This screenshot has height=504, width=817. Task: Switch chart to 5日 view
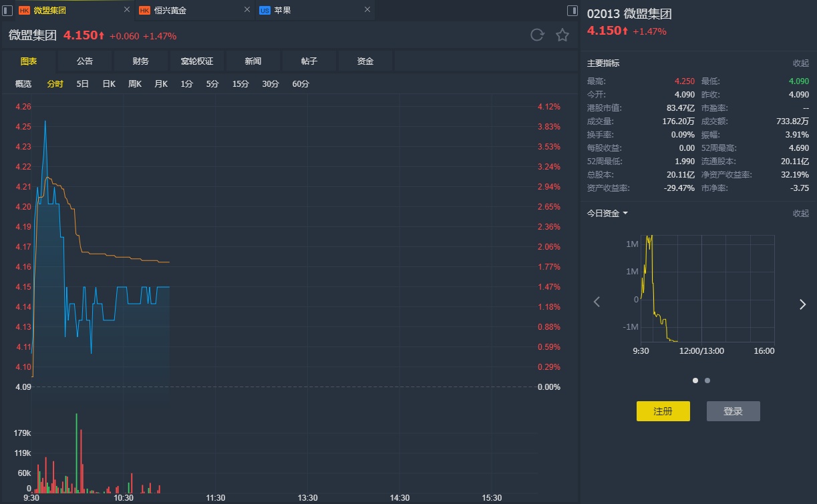[83, 84]
